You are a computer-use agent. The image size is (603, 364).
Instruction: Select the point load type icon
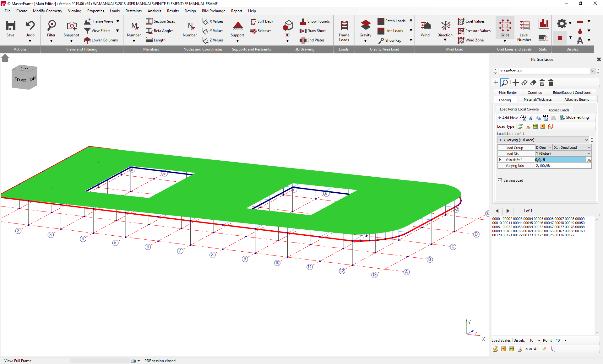point(528,127)
